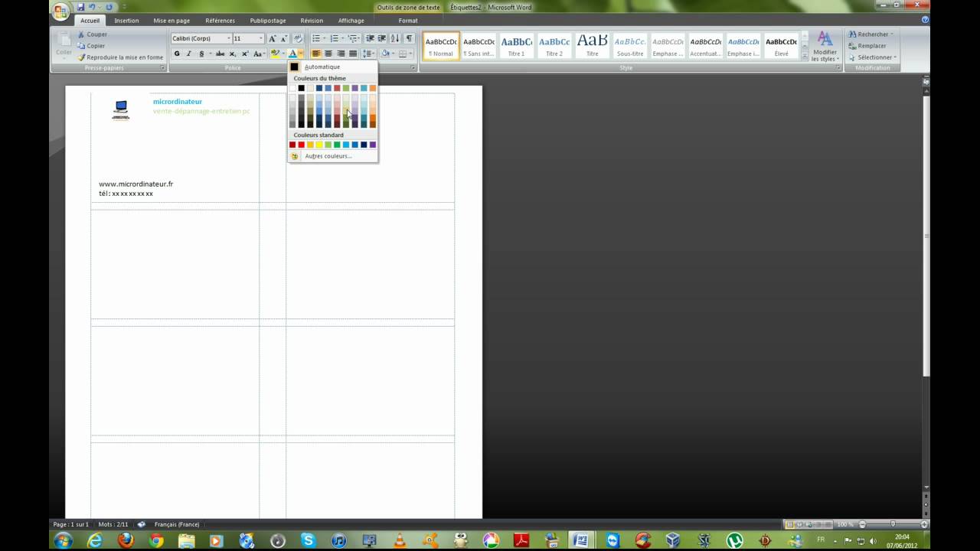
Task: Choose Automatique font color
Action: (332, 67)
